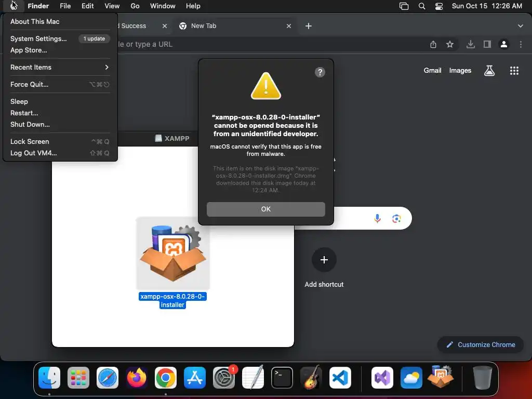Open the Images link
The image size is (532, 399).
(x=460, y=71)
